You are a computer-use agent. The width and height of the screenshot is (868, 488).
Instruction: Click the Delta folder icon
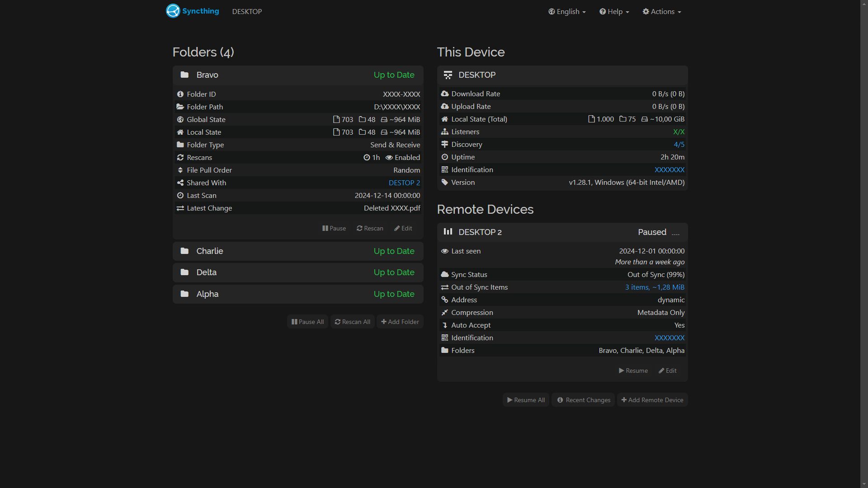click(184, 272)
